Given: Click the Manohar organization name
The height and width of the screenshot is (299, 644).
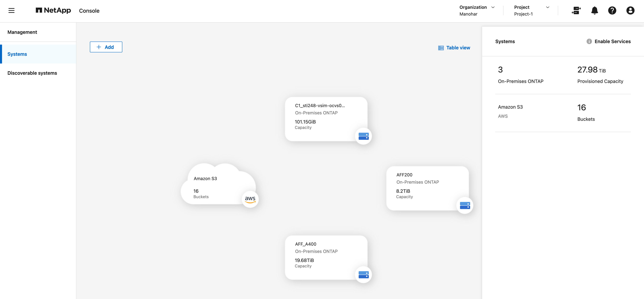Looking at the screenshot, I should pyautogui.click(x=468, y=14).
